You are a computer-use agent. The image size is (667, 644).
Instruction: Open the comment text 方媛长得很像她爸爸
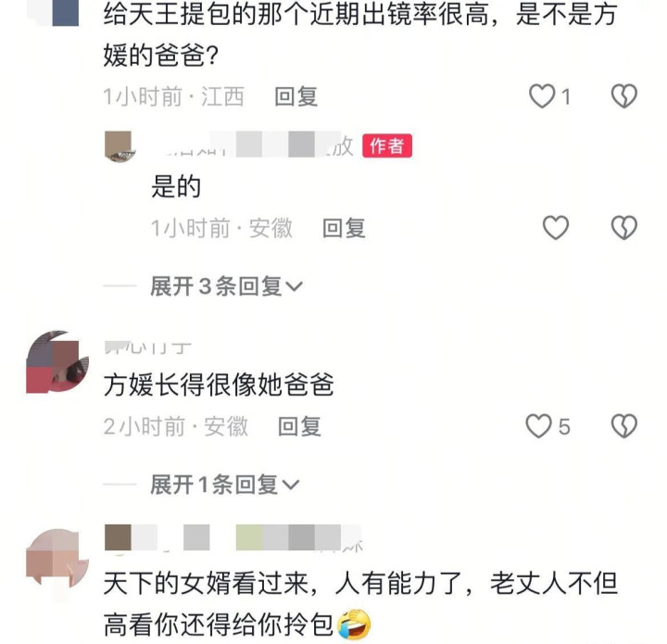click(219, 385)
